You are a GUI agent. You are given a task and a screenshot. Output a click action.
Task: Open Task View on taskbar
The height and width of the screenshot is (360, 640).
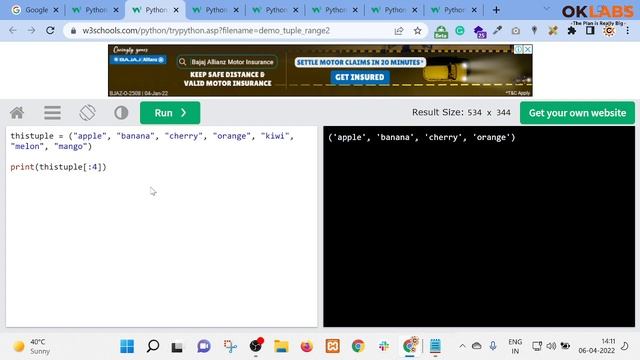[x=177, y=347]
